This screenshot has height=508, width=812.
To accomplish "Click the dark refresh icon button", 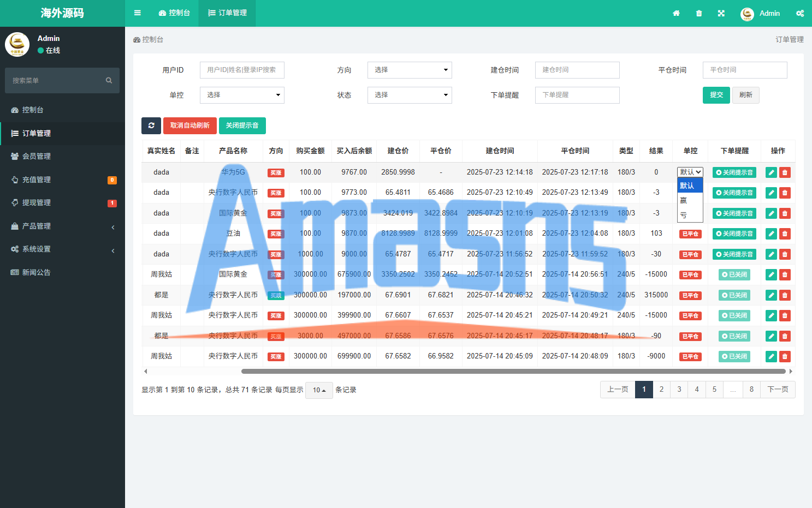I will (151, 125).
